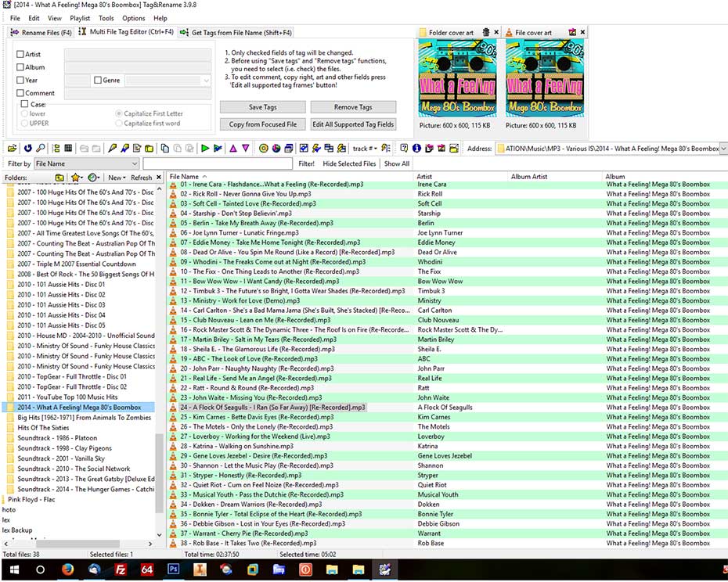Click the Windows Start button

coord(14,569)
